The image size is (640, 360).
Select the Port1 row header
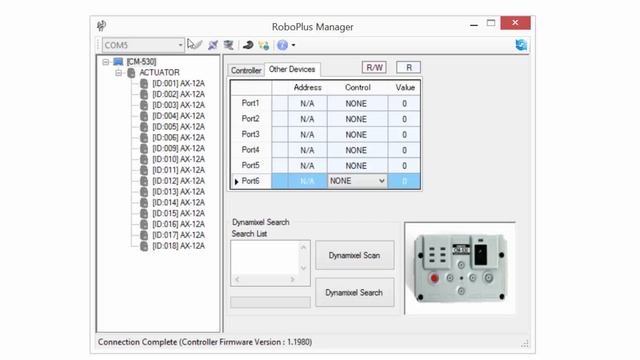click(x=251, y=103)
